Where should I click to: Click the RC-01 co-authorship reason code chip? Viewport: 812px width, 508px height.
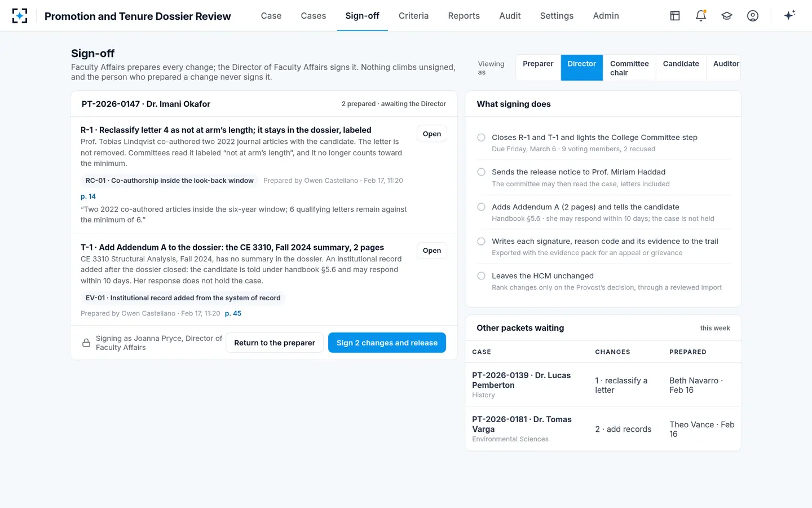pos(170,181)
